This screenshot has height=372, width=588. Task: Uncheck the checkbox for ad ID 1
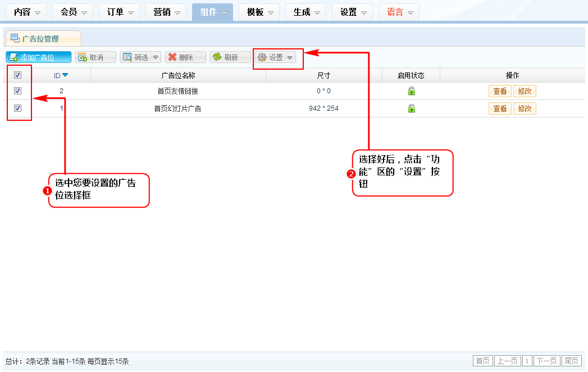pos(17,108)
